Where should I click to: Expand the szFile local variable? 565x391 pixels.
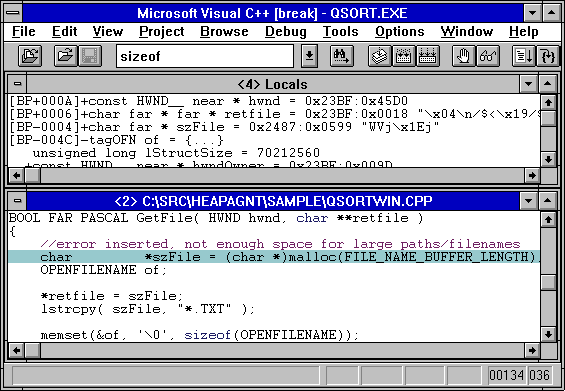pos(85,127)
